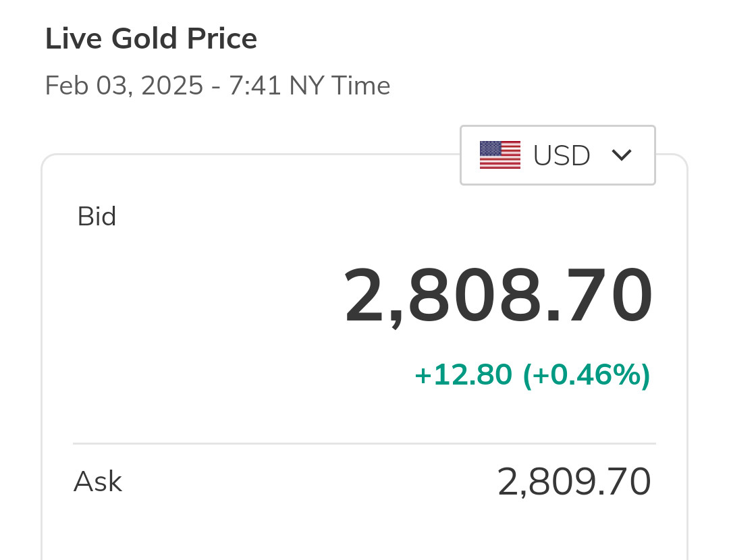
Task: Click the 7:41 NY Time text
Action: pos(309,86)
